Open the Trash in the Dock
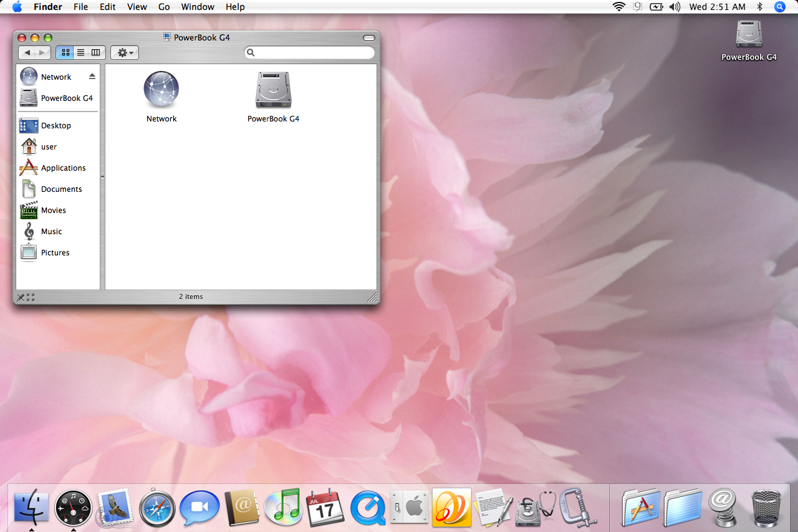798x532 pixels. point(766,508)
